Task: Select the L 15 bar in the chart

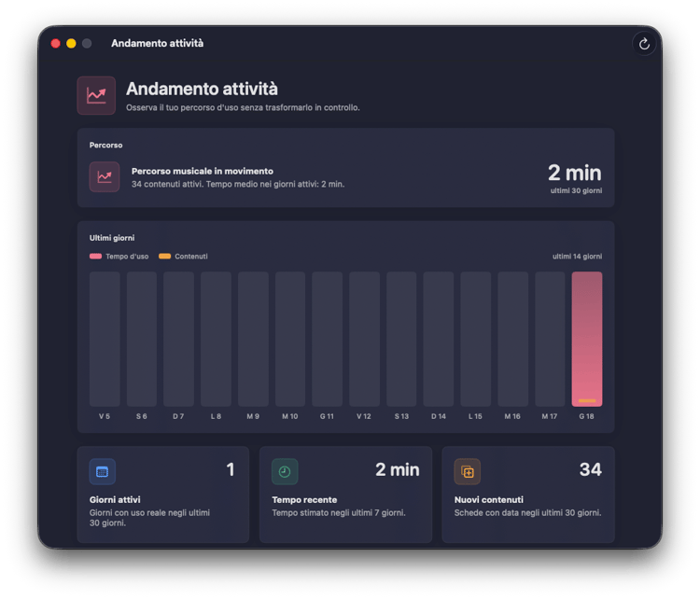Action: [x=475, y=339]
